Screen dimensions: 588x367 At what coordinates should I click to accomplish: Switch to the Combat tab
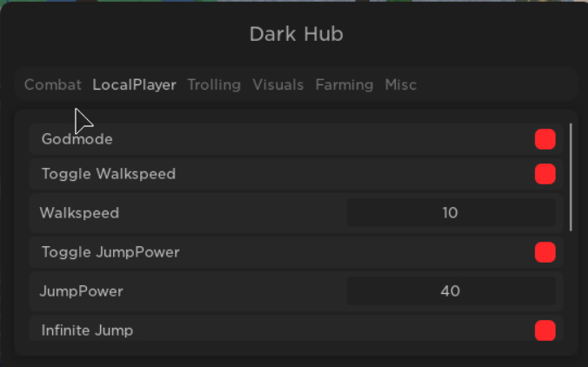[53, 85]
